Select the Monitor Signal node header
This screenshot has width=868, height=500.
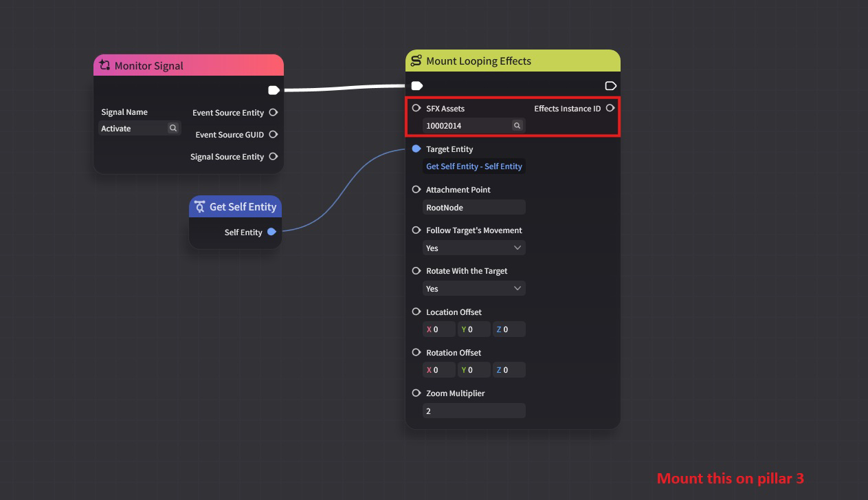[188, 65]
